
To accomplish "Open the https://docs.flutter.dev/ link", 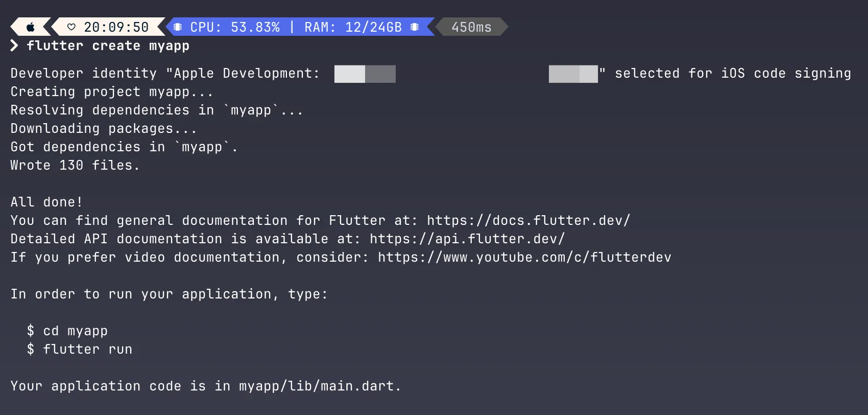I will pos(528,220).
